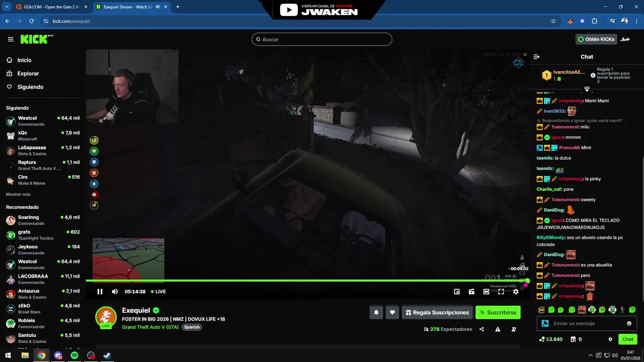This screenshot has width=644, height=362.
Task: Jump to LIVE in the player
Action: (158, 292)
